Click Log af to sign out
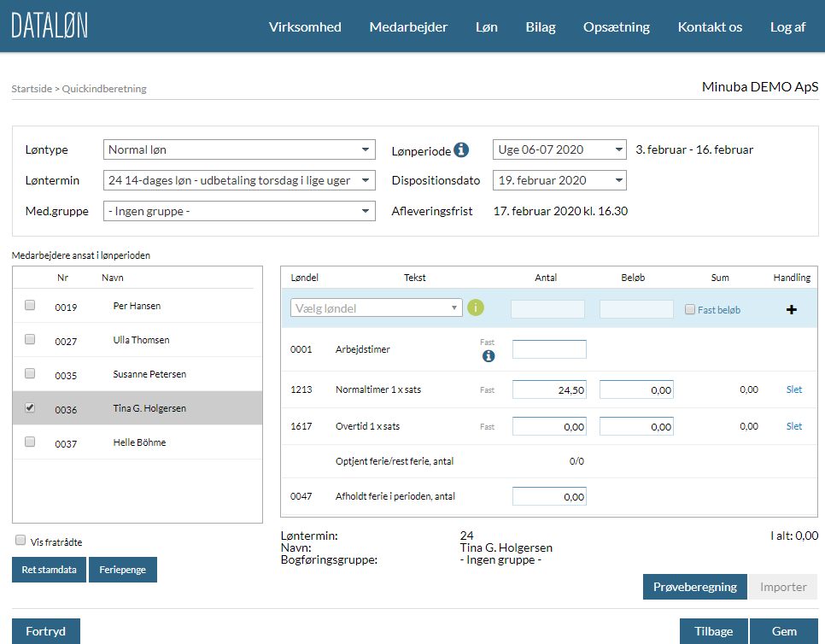 (x=787, y=26)
